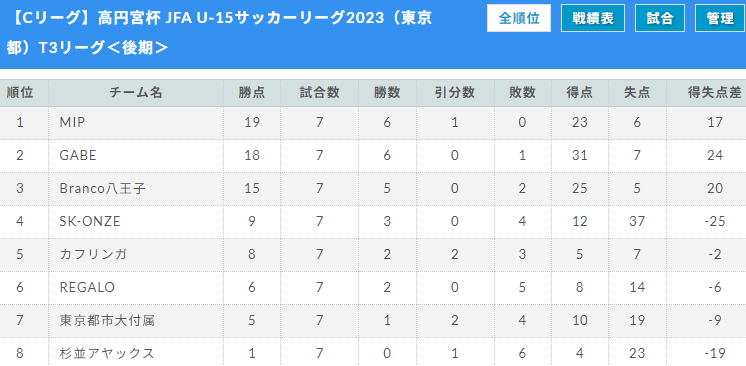Click the 引分数 column header
Image resolution: width=746 pixels, height=366 pixels.
pos(455,93)
